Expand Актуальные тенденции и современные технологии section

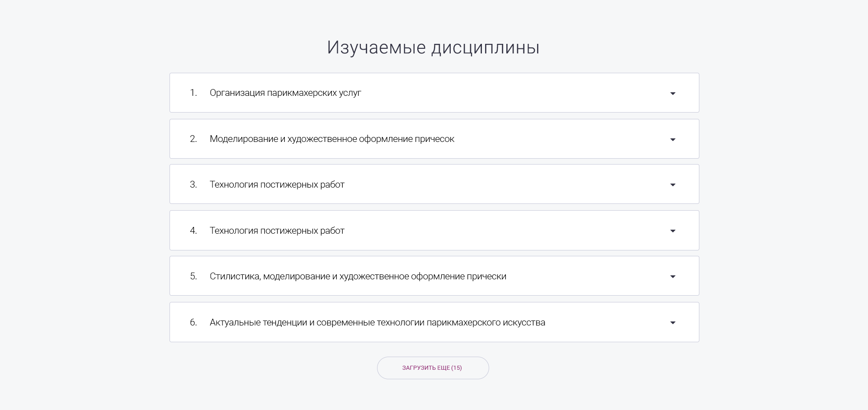pos(377,322)
